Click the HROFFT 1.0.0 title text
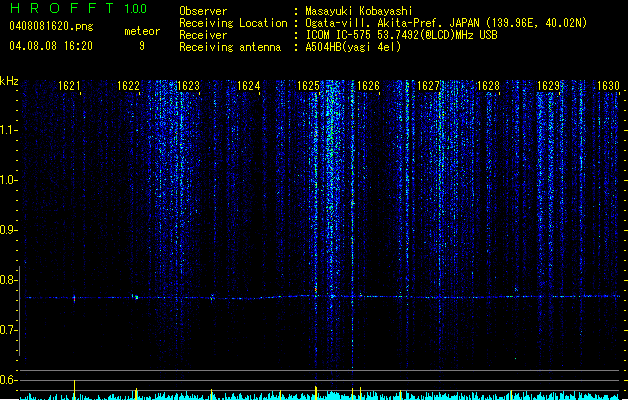The image size is (629, 400). pyautogui.click(x=79, y=8)
